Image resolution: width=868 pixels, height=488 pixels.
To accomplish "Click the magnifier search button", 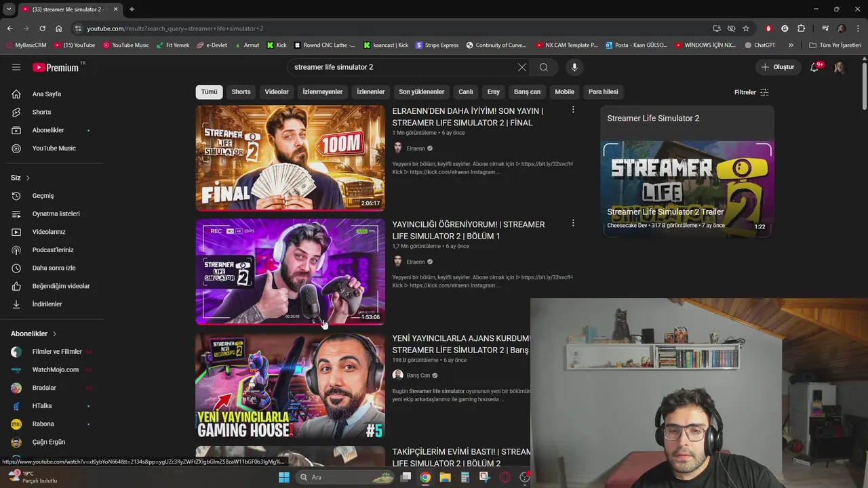I will pyautogui.click(x=543, y=67).
